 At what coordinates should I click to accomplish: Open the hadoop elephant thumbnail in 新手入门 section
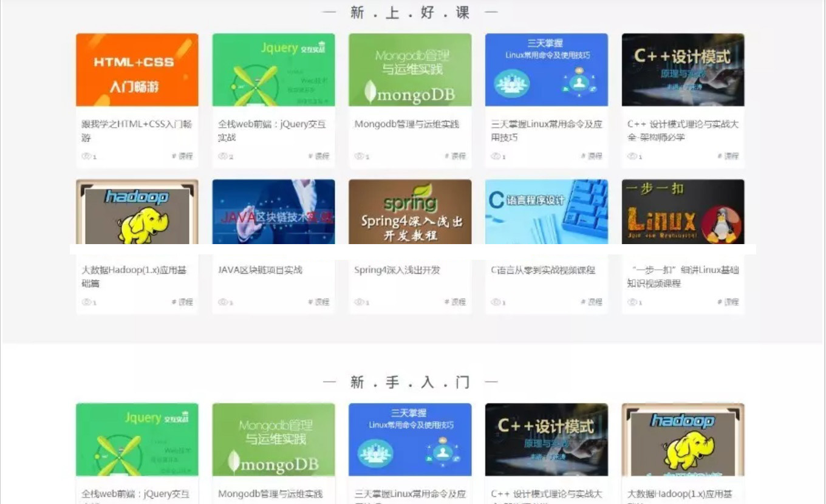[683, 439]
